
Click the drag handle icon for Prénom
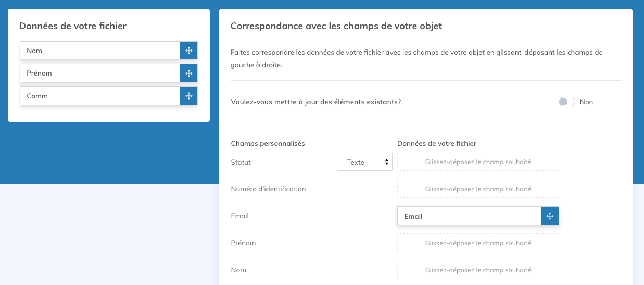(x=188, y=73)
